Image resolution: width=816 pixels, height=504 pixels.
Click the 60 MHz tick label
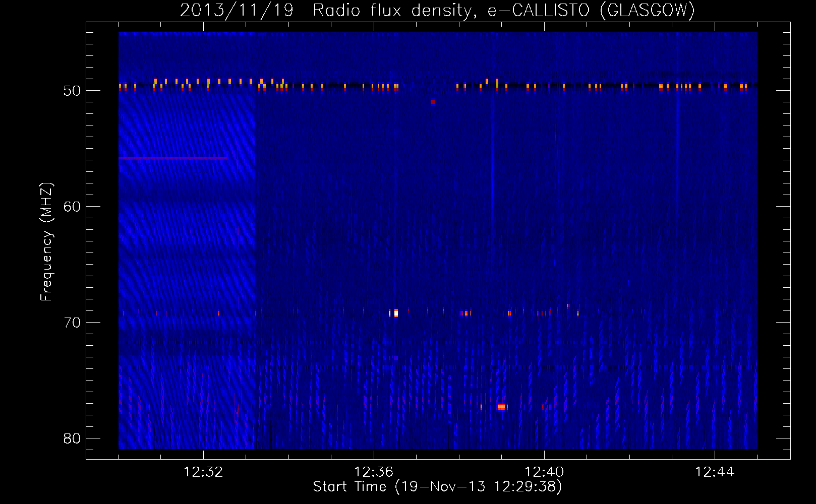point(72,207)
